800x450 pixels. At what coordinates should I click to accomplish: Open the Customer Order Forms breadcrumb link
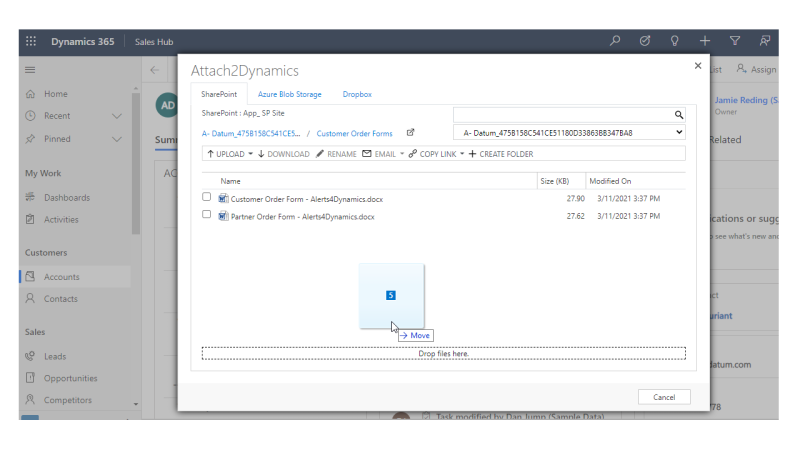point(355,133)
